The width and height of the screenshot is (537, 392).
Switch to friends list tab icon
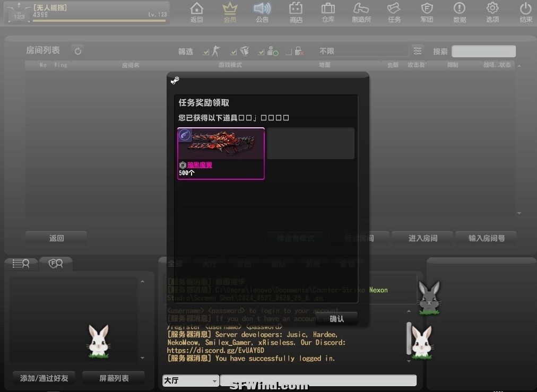[21, 263]
